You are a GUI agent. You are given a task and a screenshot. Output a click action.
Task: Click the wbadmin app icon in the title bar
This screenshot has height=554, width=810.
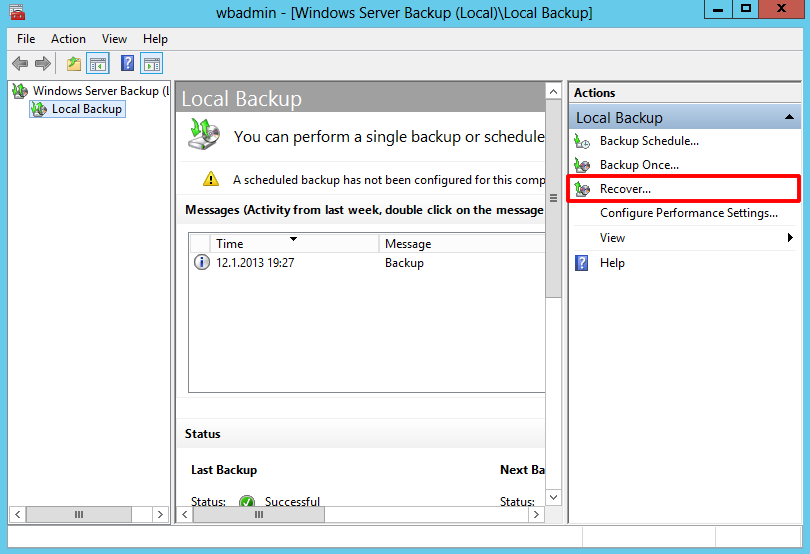point(17,12)
